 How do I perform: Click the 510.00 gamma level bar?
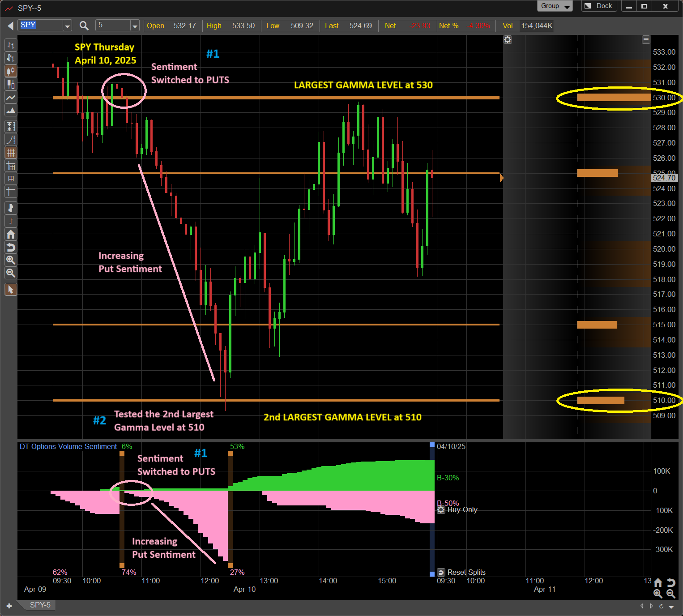point(601,400)
